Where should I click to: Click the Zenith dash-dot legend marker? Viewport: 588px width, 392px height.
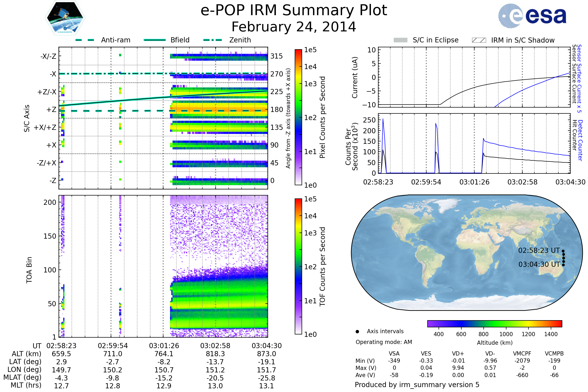coord(212,40)
